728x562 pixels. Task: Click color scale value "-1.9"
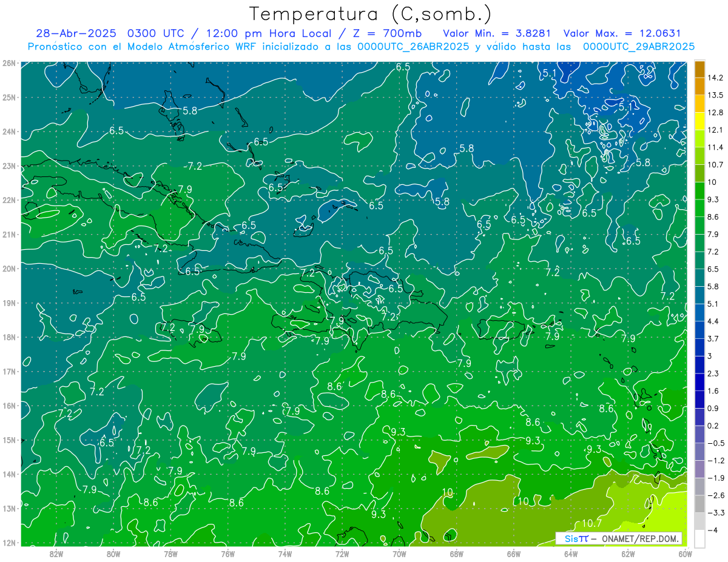715,478
